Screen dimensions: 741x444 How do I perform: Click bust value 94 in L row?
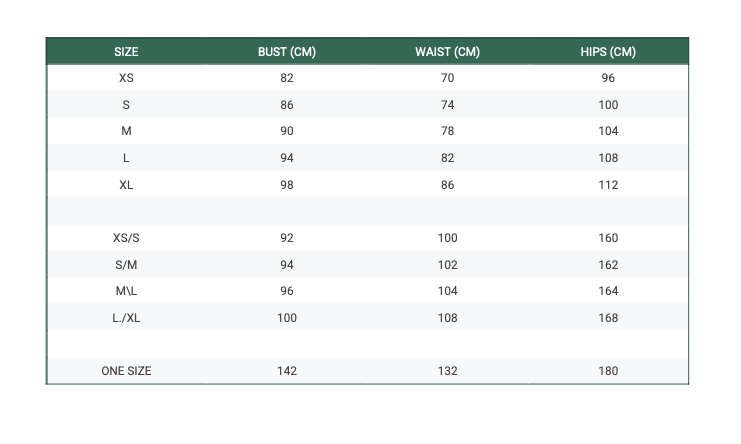tap(287, 158)
